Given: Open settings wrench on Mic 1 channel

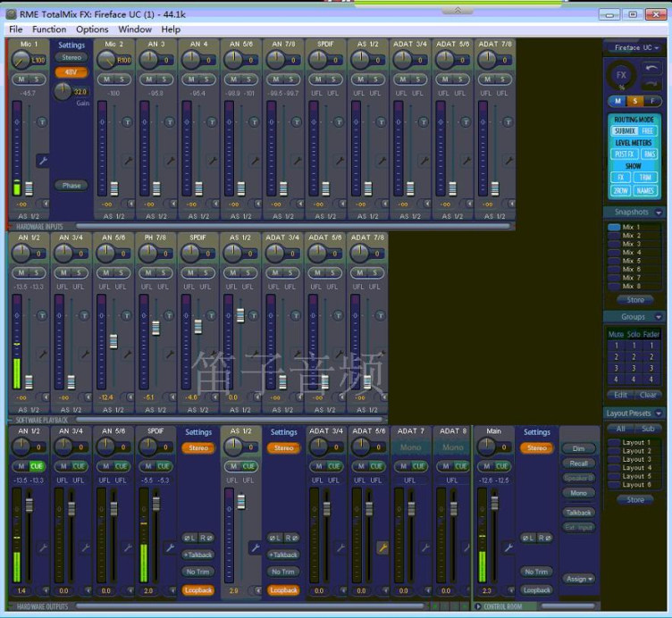Looking at the screenshot, I should (x=43, y=161).
